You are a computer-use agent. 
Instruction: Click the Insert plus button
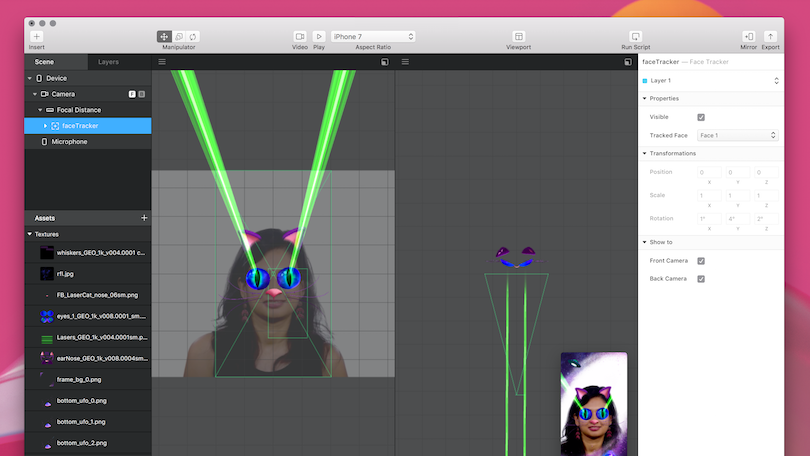click(36, 36)
